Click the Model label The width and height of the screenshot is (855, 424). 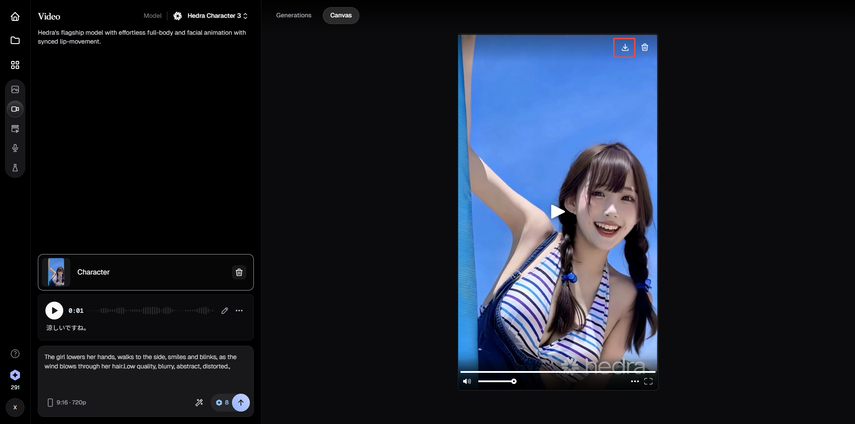point(153,16)
